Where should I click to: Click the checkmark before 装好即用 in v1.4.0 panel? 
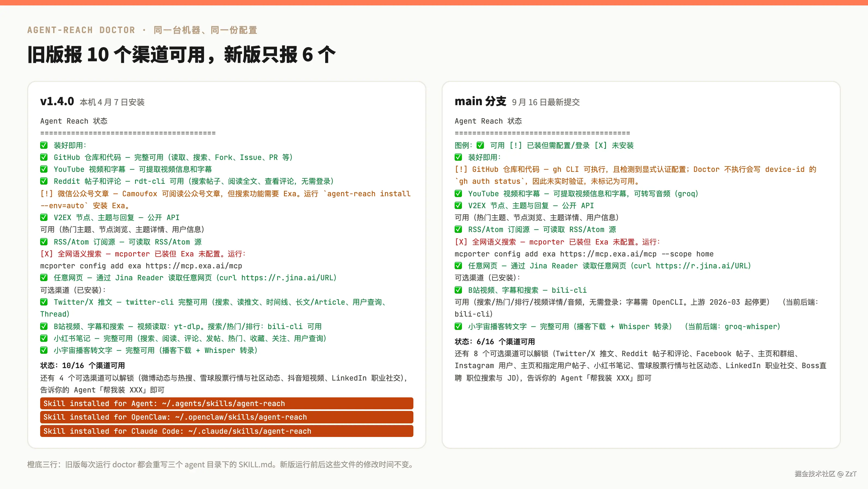coord(44,145)
